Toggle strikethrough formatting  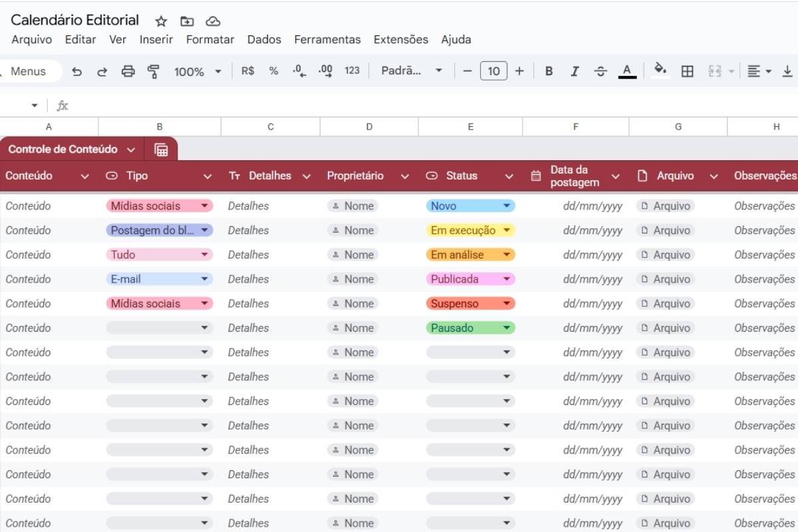pyautogui.click(x=600, y=71)
